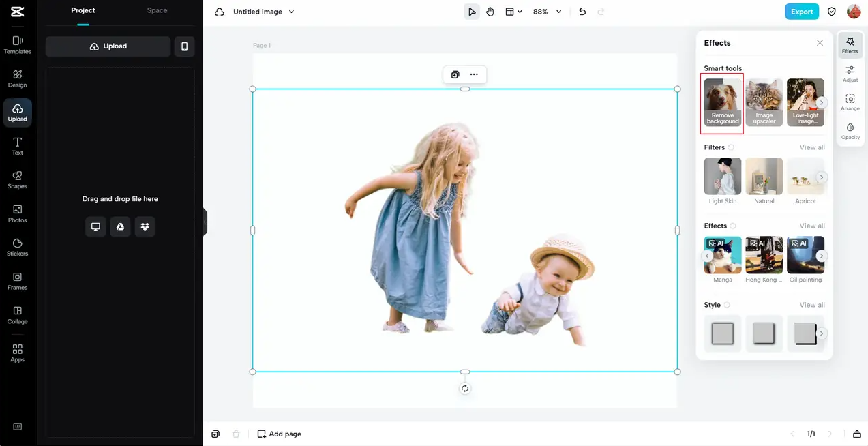Collapse the left panel handle
This screenshot has width=868, height=446.
[x=205, y=222]
